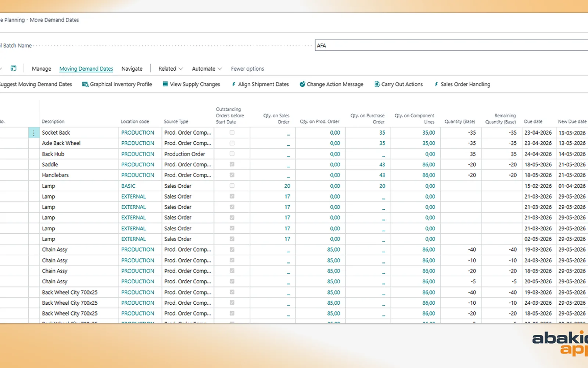Viewport: 588px width, 368px height.
Task: Click the Location code column header
Action: pos(135,121)
